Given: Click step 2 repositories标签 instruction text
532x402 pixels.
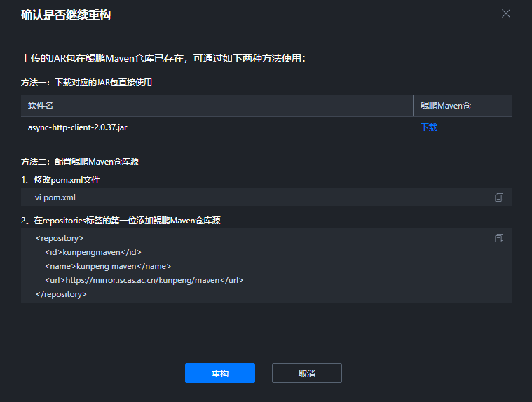Looking at the screenshot, I should 121,221.
